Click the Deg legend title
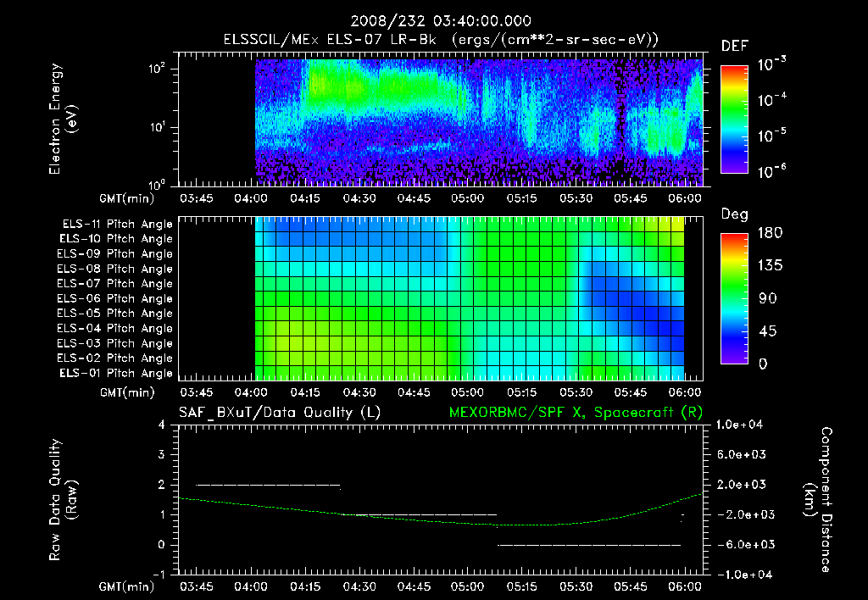The width and height of the screenshot is (868, 600). coord(735,214)
